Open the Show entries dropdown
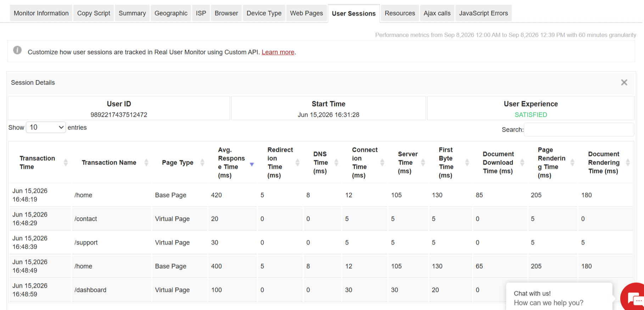 click(x=46, y=127)
